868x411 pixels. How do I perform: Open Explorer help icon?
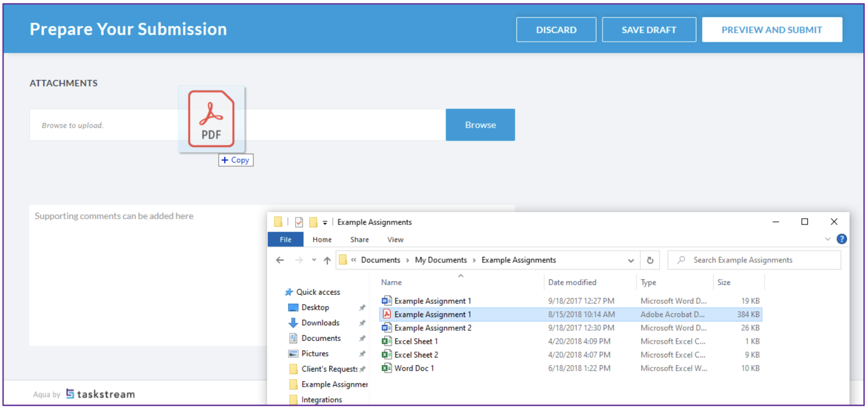click(x=841, y=239)
